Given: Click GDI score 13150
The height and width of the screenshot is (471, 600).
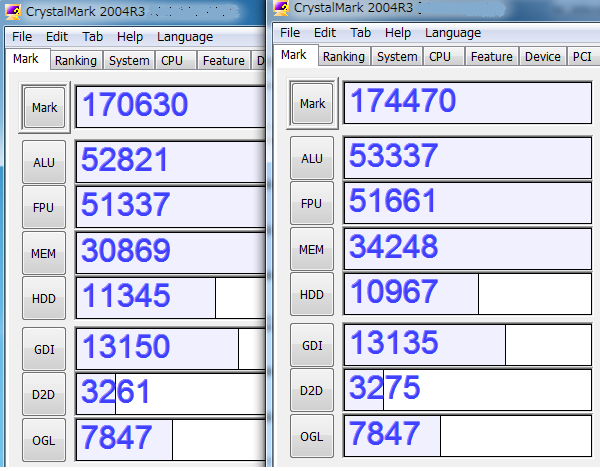Looking at the screenshot, I should point(171,349).
